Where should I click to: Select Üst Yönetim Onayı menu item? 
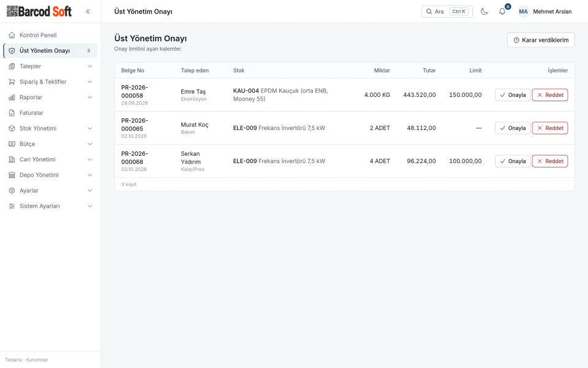[50, 51]
